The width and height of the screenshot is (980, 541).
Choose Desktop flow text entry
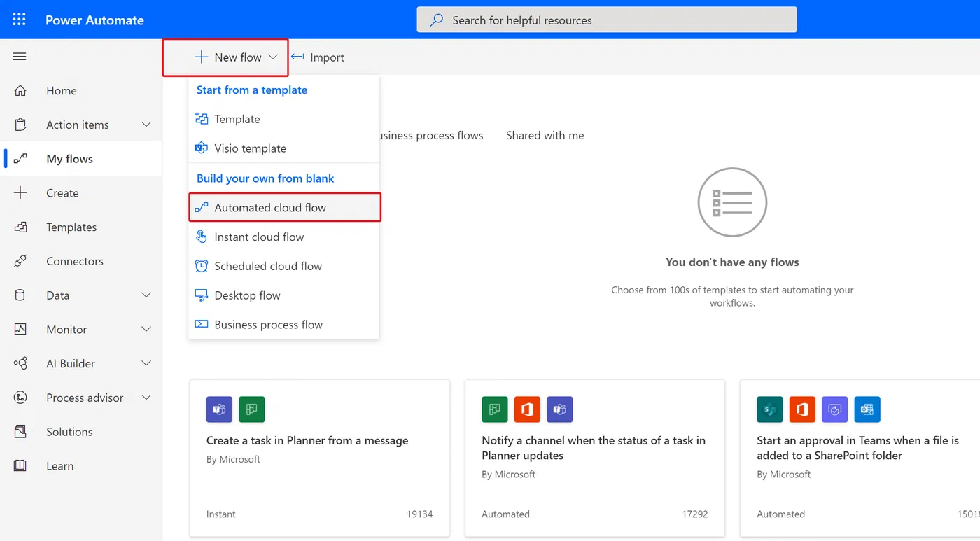pos(247,295)
